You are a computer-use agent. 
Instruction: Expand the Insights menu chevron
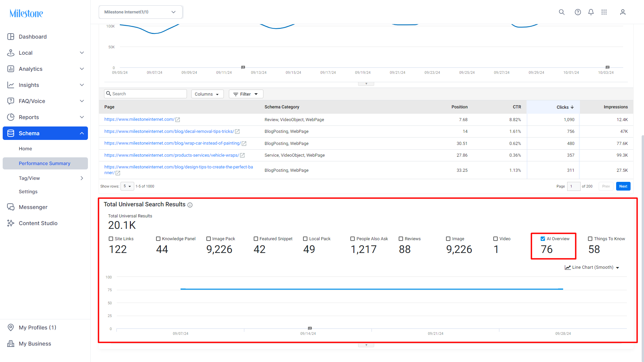click(82, 85)
